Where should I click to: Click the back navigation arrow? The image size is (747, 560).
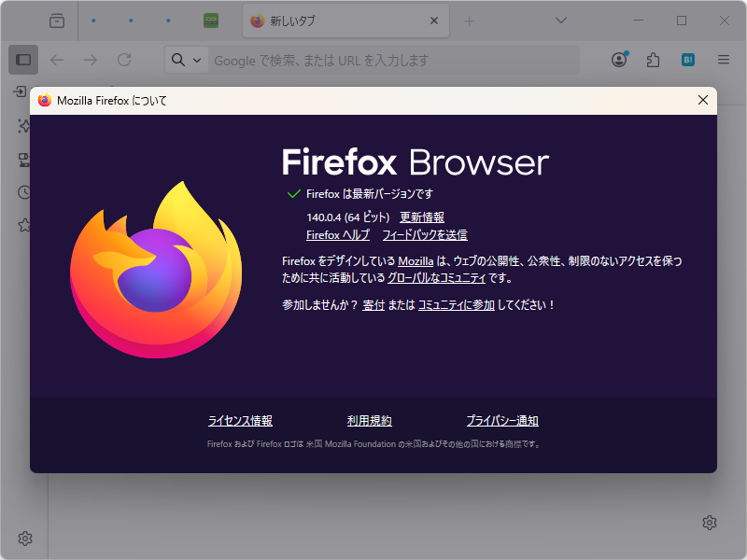[x=57, y=60]
